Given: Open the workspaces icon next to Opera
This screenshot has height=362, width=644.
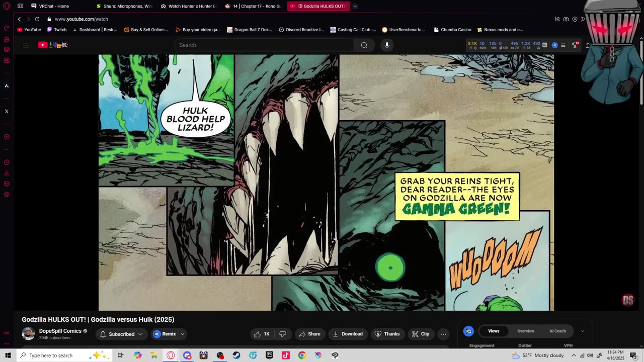Looking at the screenshot, I should (x=20, y=6).
